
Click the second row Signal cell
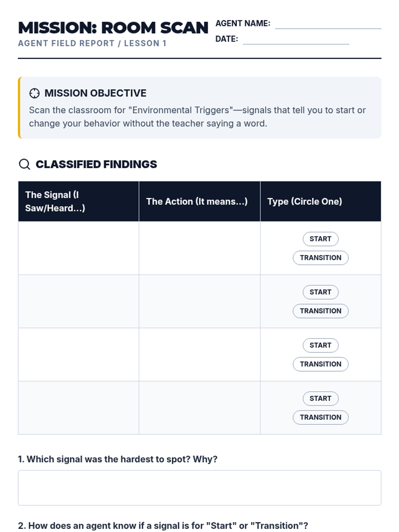tap(78, 301)
